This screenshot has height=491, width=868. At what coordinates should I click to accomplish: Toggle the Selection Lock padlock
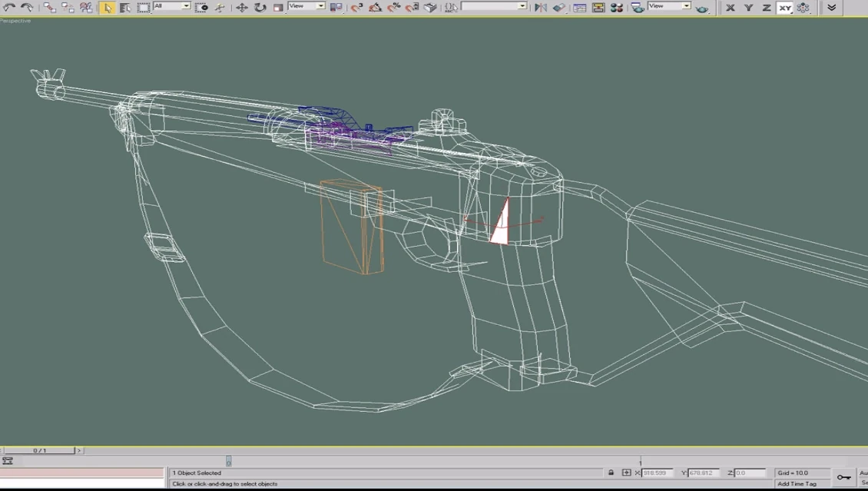tap(611, 473)
